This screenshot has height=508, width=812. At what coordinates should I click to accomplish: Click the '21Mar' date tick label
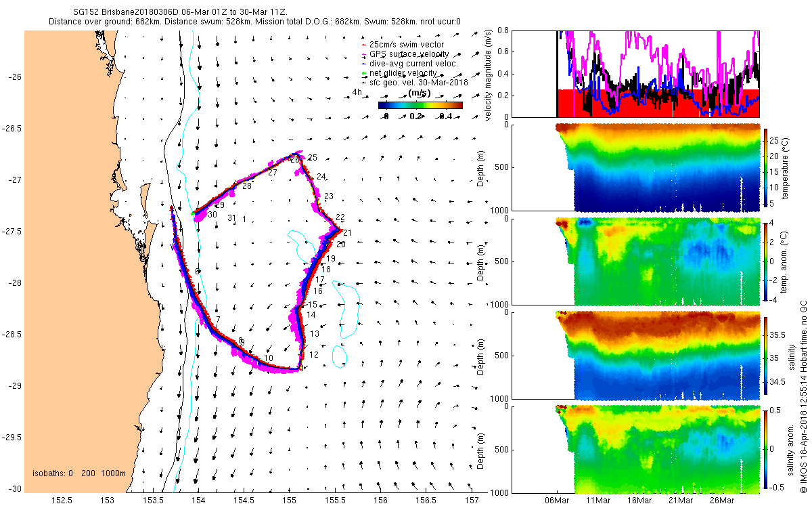(x=680, y=501)
